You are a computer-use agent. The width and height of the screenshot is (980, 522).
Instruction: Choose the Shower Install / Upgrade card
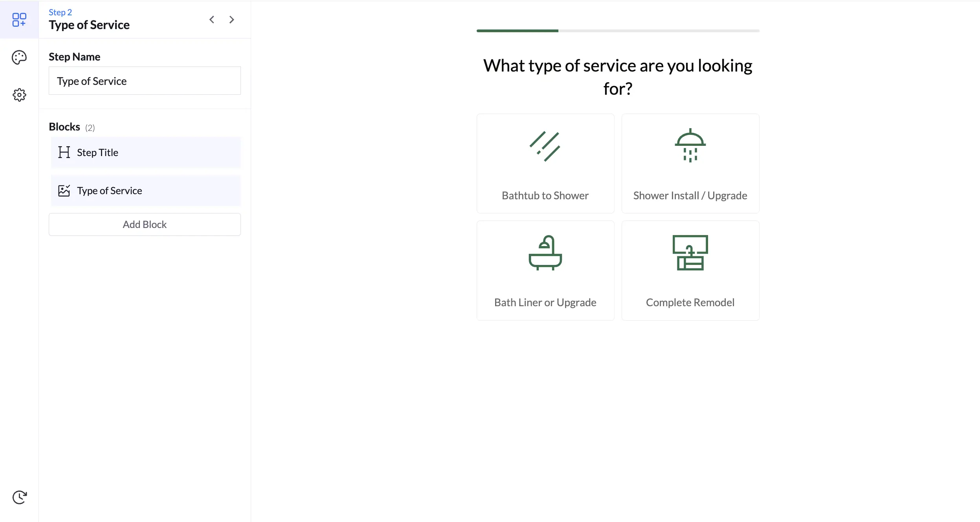click(690, 164)
